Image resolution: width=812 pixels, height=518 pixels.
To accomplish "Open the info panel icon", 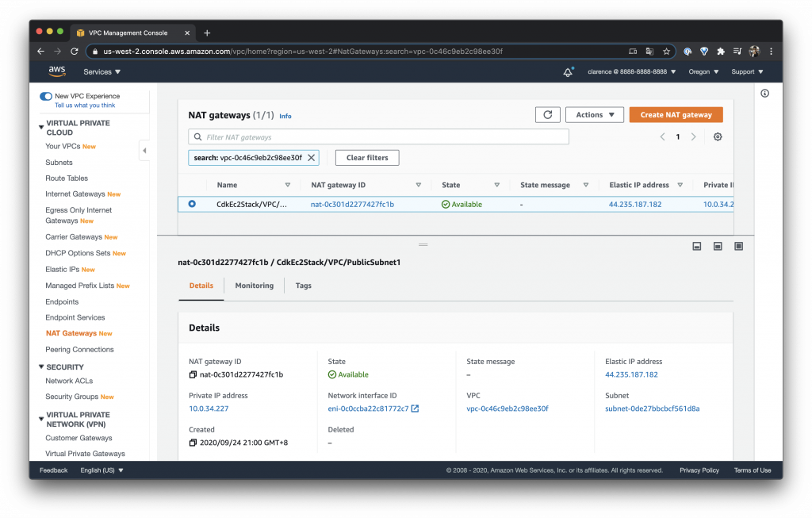I will point(765,94).
